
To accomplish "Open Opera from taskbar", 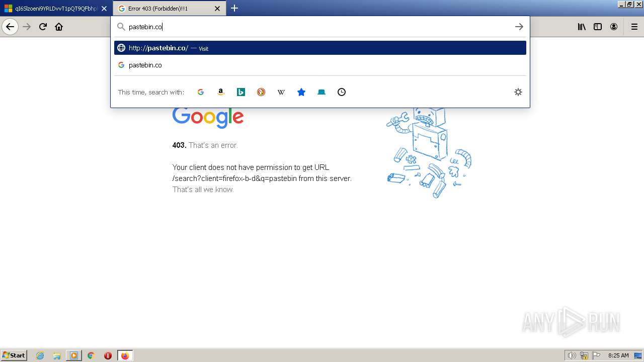I will point(108,355).
